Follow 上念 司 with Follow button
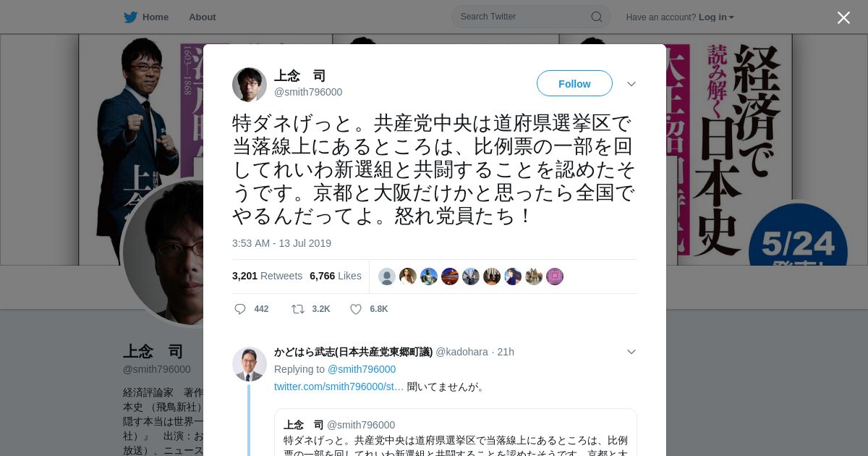The height and width of the screenshot is (456, 868). point(574,84)
